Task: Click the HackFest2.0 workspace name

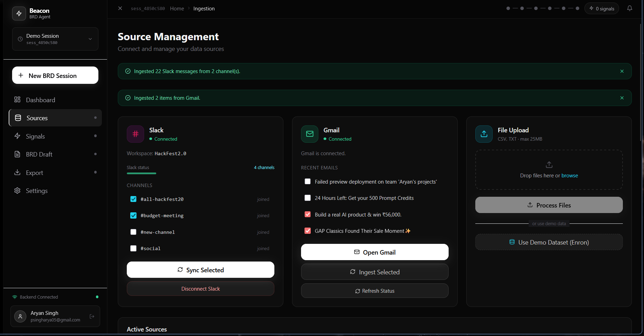Action: click(x=170, y=153)
